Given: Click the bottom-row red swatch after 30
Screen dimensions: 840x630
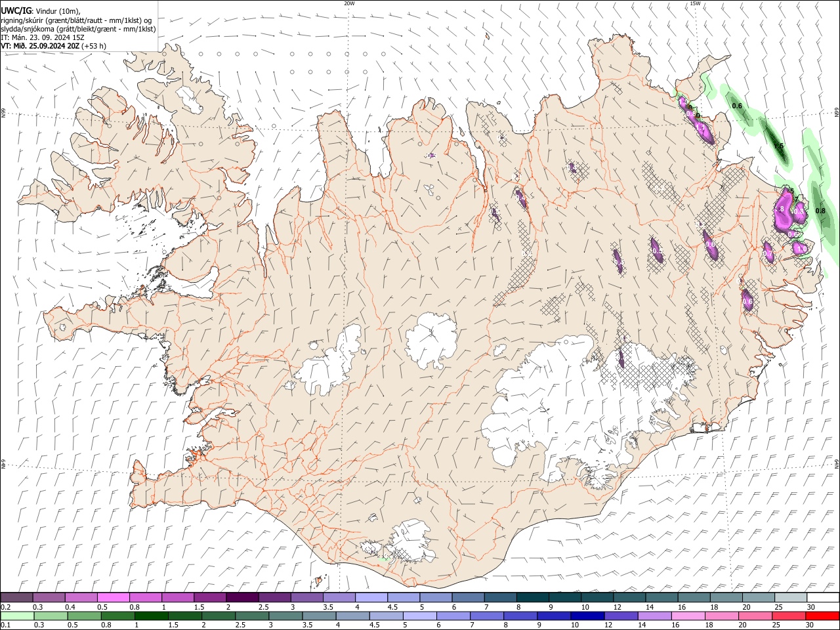Looking at the screenshot, I should click(x=823, y=616).
